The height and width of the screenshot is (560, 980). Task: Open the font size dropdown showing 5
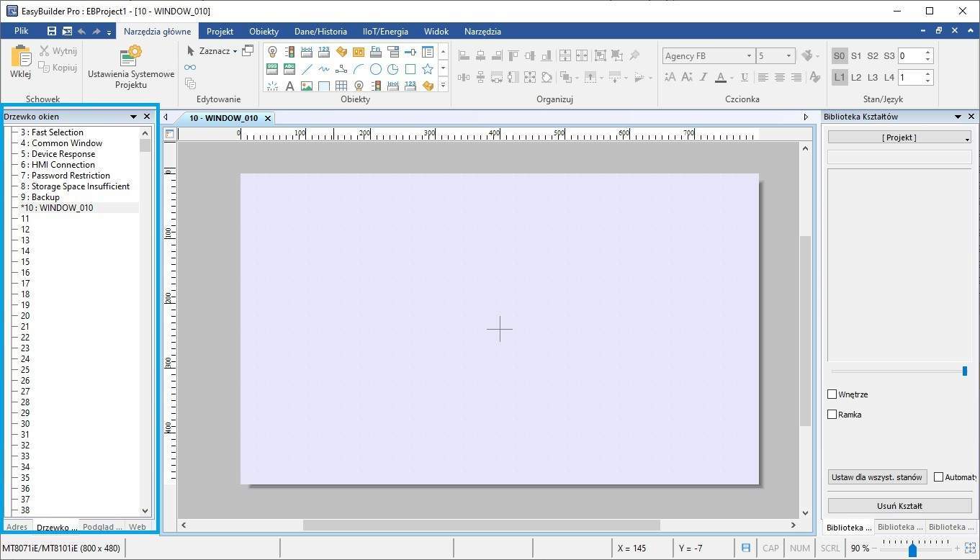coord(788,55)
